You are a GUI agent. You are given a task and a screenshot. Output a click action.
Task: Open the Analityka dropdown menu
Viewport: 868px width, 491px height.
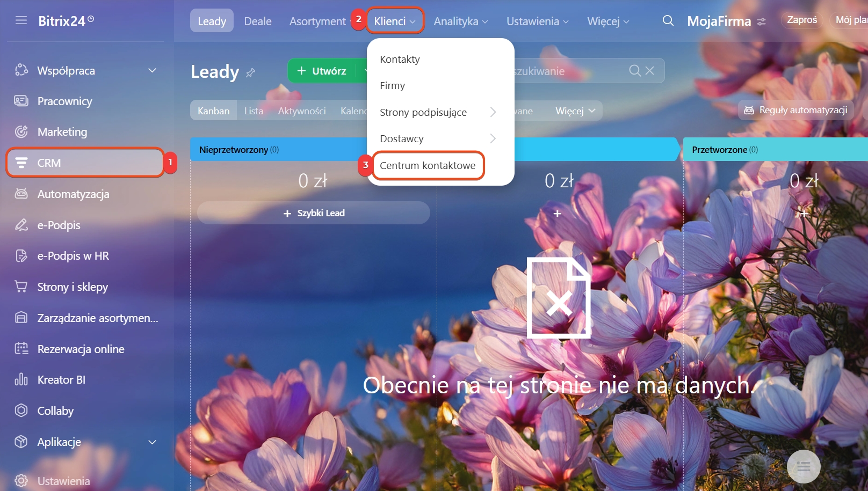pos(461,21)
